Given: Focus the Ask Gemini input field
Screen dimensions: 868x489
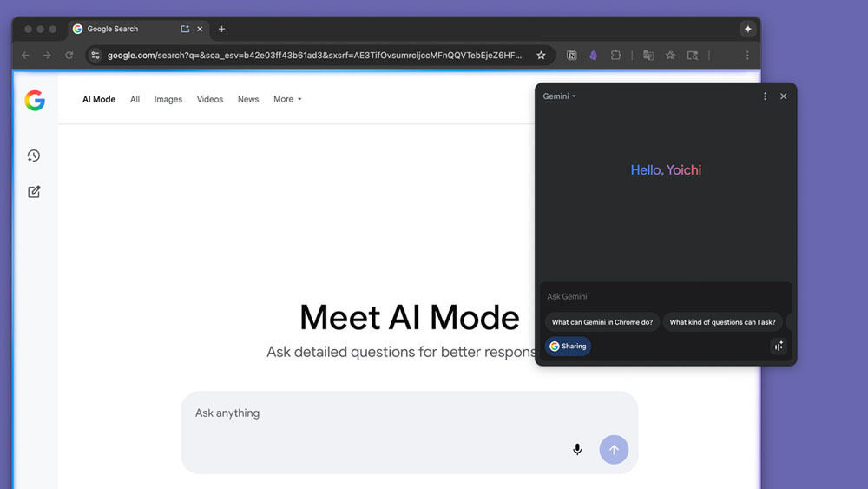Looking at the screenshot, I should (x=666, y=296).
